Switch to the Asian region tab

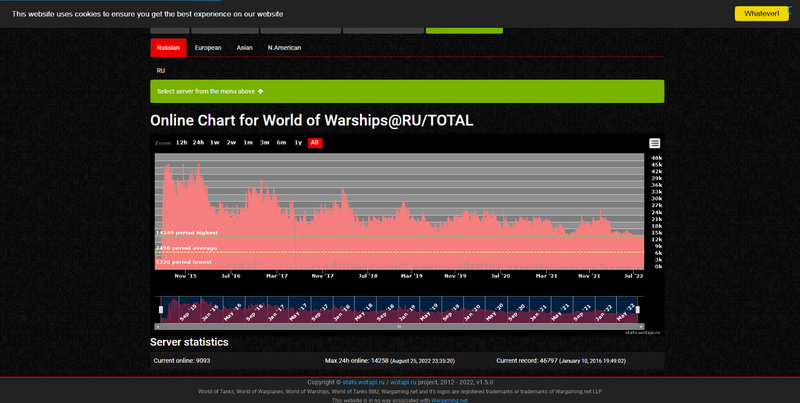click(x=244, y=47)
